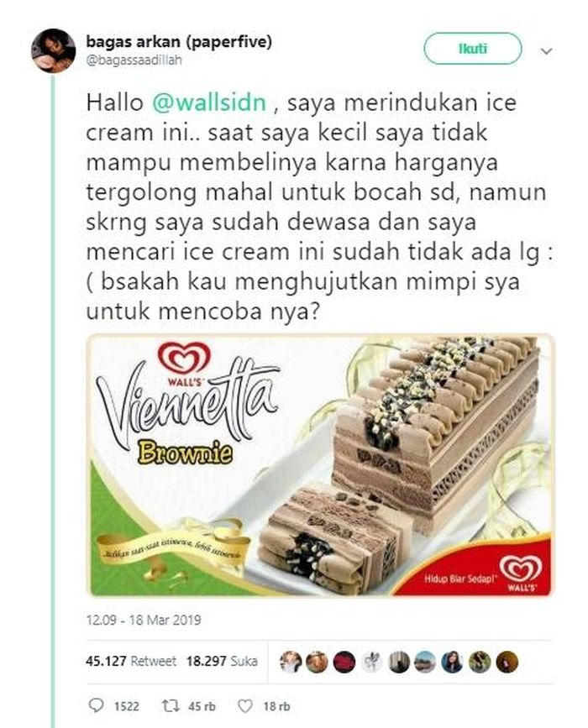Open the pale flower liker avatar

(372, 662)
